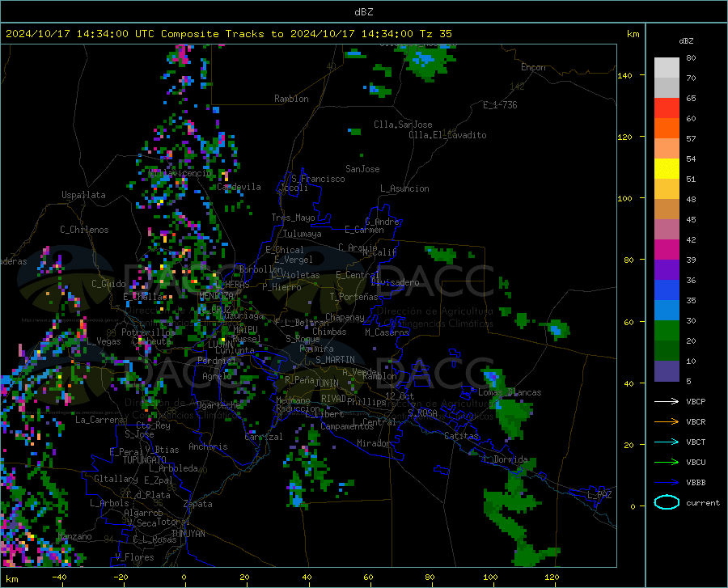728x588 pixels.
Task: Click the Zapata map label
Action: [198, 504]
